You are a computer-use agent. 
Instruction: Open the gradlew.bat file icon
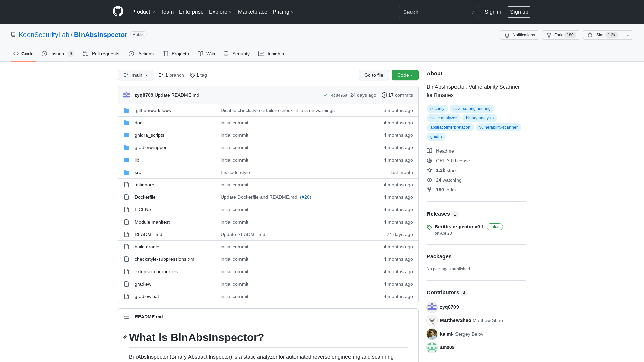(126, 296)
